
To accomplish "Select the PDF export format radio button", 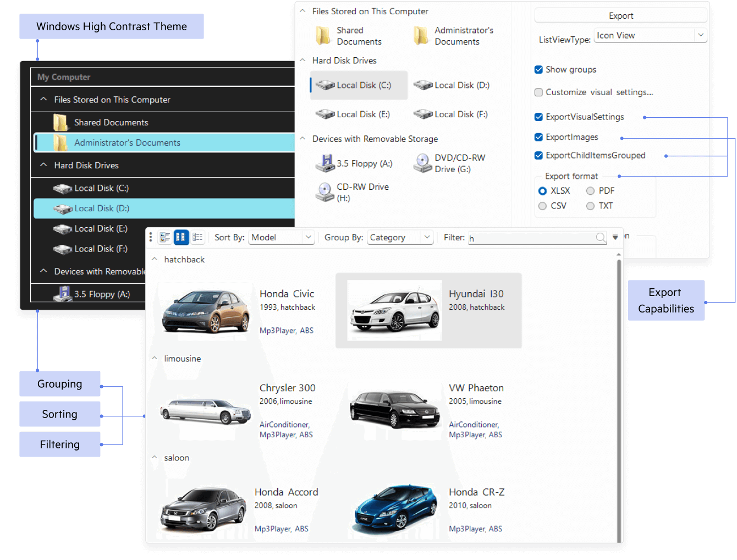I will 590,190.
